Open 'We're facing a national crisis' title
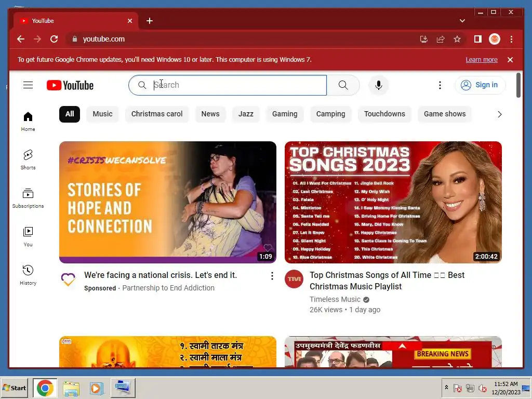This screenshot has height=399, width=532. tap(161, 275)
